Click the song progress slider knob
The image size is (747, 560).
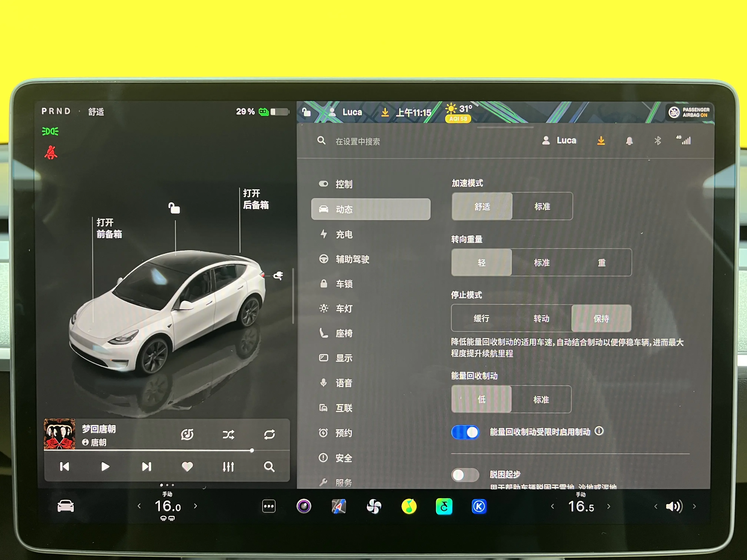pos(252,450)
